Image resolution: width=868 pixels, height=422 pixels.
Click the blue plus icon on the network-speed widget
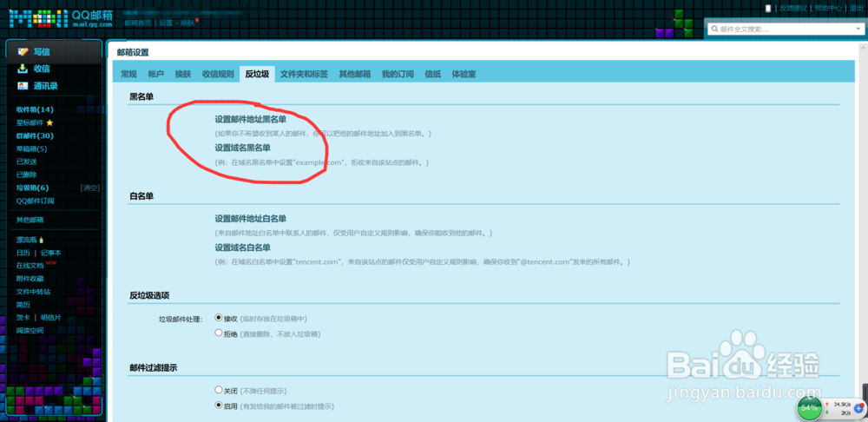pyautogui.click(x=858, y=407)
